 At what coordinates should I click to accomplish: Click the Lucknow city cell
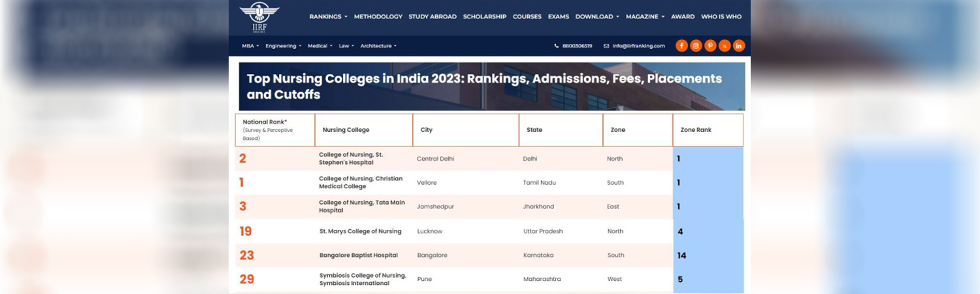(430, 231)
